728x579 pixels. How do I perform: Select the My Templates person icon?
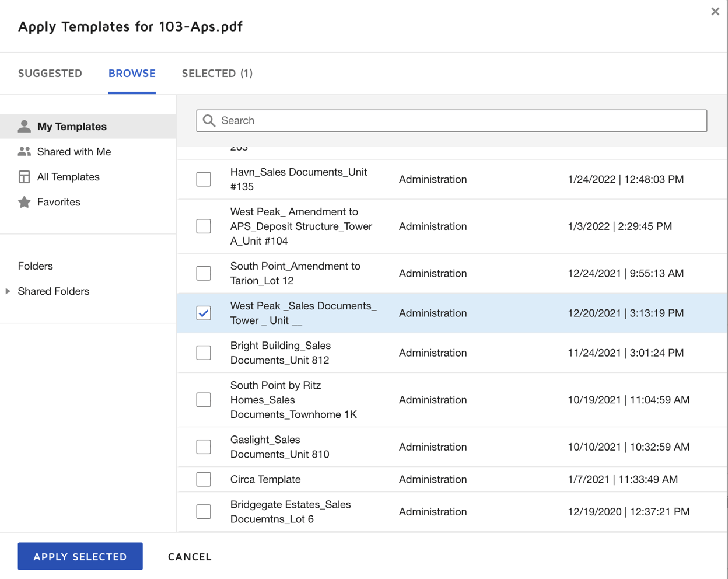pos(24,126)
